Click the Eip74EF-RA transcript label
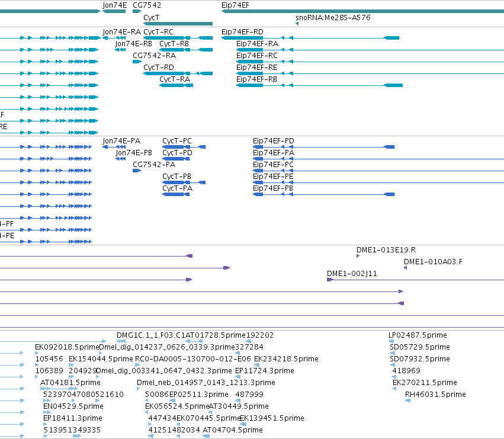This screenshot has height=439, width=504. click(x=258, y=44)
